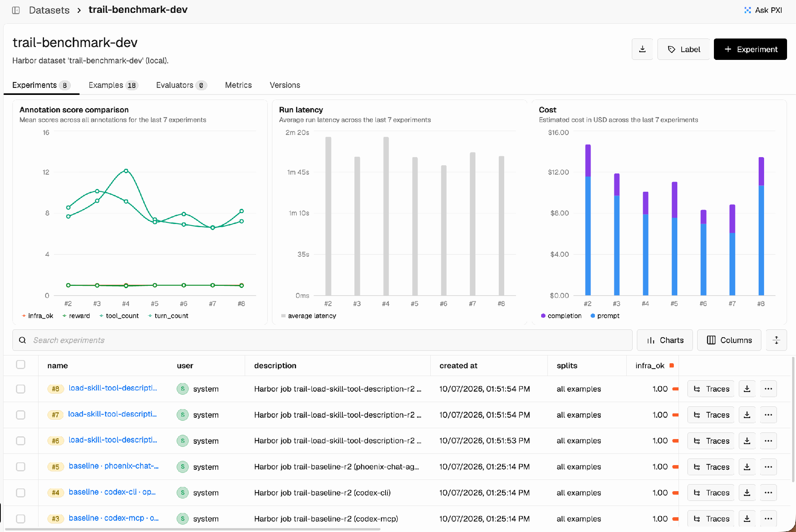This screenshot has width=796, height=532.
Task: Open experiment #7 load-skill-tool-descripti link
Action: click(x=112, y=414)
